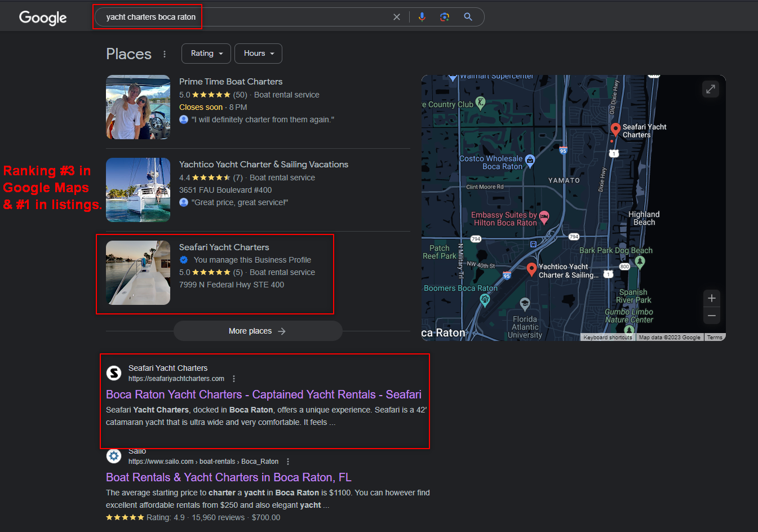
Task: Click the "Closes soon" hours text
Action: point(201,107)
